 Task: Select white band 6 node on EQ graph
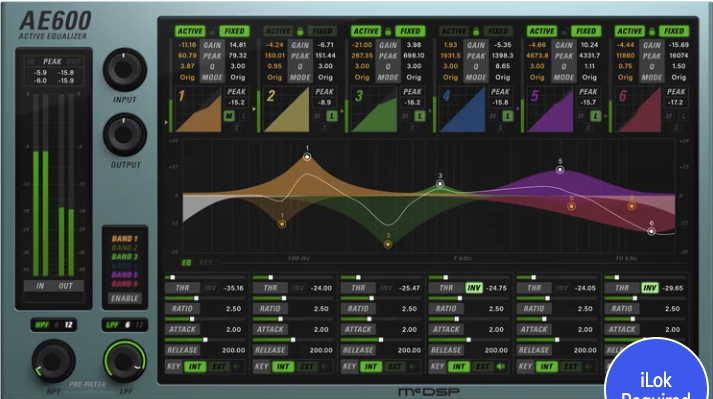652,231
